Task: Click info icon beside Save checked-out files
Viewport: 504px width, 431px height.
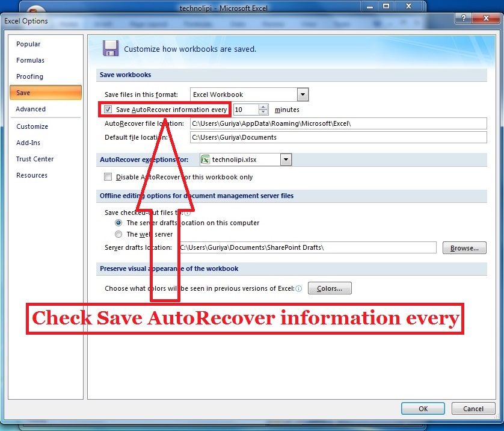Action: (x=188, y=212)
